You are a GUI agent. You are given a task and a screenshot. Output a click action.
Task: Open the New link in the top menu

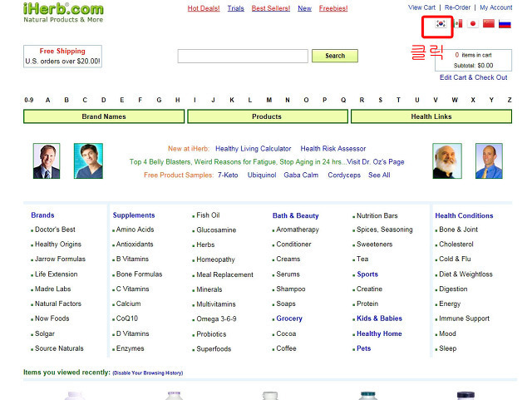click(x=305, y=8)
